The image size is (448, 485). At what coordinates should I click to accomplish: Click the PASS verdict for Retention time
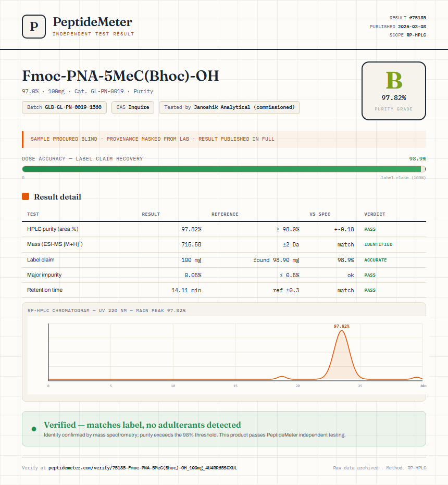370,290
